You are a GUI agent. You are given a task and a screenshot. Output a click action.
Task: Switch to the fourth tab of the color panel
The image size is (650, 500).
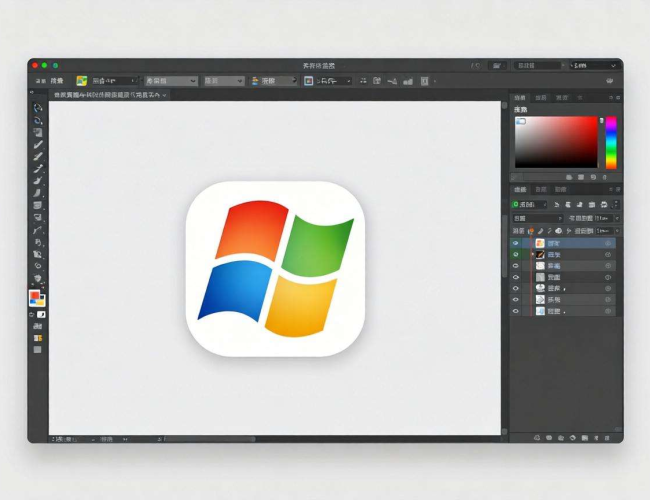pyautogui.click(x=580, y=98)
